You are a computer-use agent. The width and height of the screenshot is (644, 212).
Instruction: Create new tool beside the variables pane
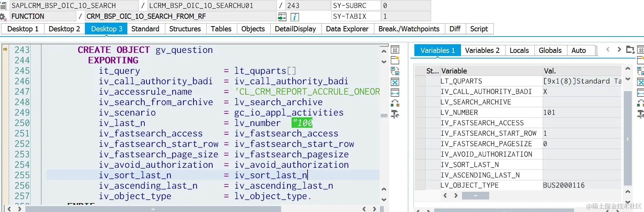tap(641, 60)
